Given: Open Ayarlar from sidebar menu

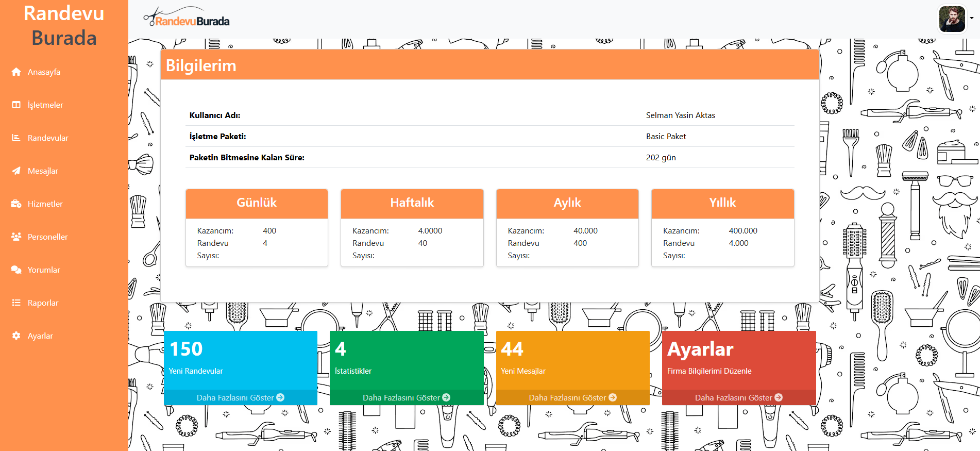Looking at the screenshot, I should 40,336.
